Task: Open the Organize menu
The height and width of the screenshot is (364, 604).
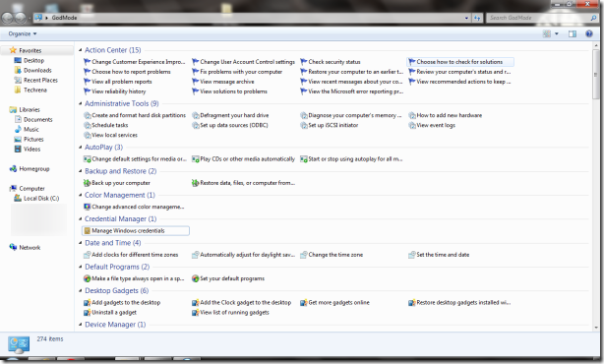Action: click(23, 33)
